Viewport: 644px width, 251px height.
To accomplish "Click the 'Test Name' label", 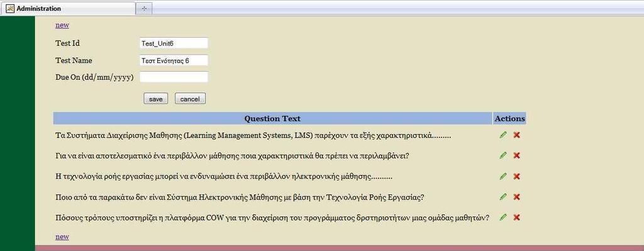I will 74,60.
